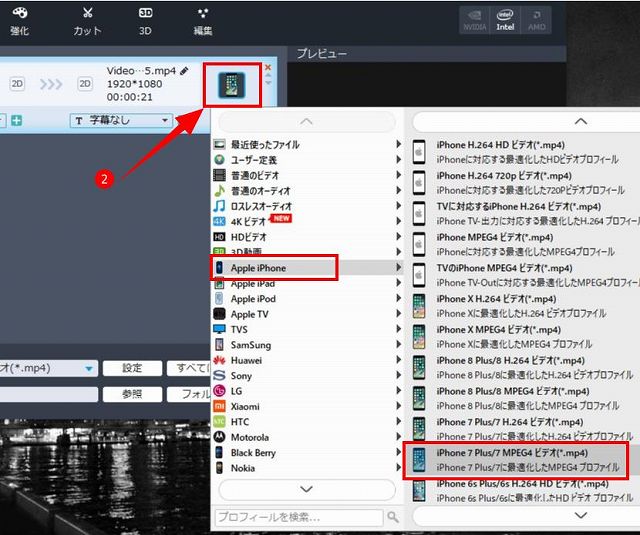
Task: Select 4K ビデオ category
Action: [306, 222]
